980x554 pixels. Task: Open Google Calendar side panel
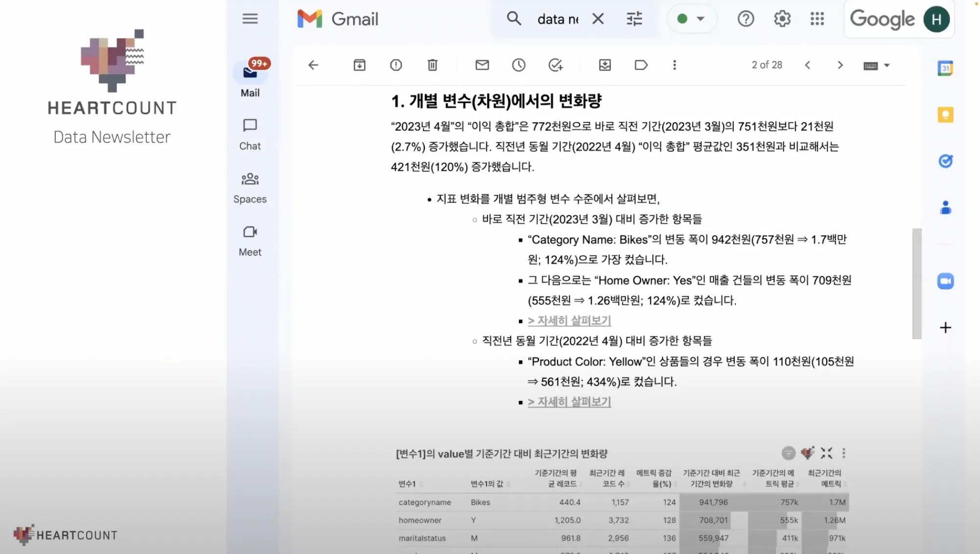945,69
